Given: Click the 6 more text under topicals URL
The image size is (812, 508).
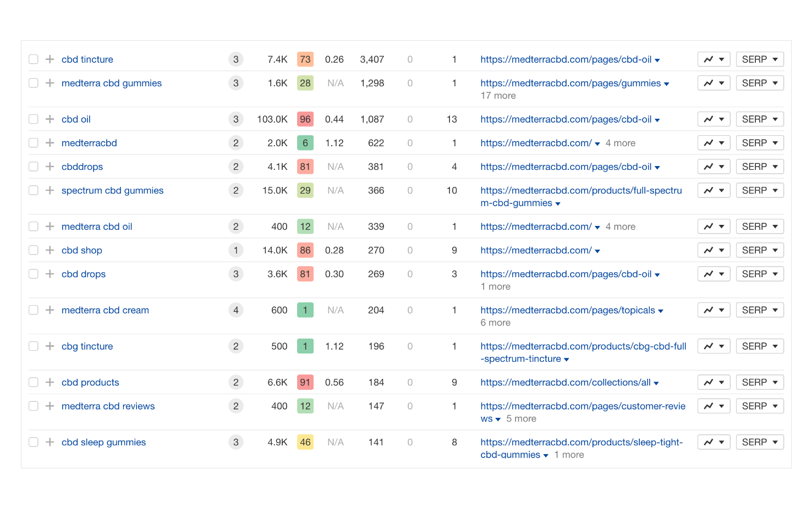Looking at the screenshot, I should click(496, 323).
